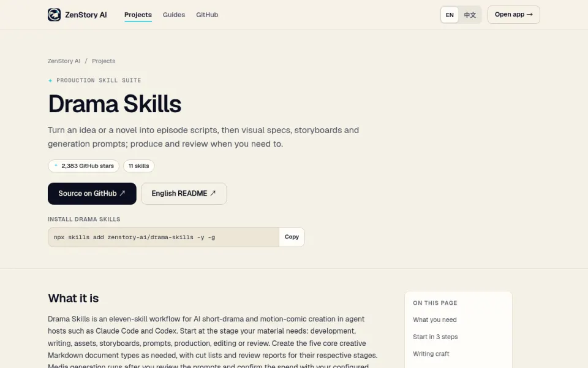
Task: Switch language to EN
Action: (450, 15)
